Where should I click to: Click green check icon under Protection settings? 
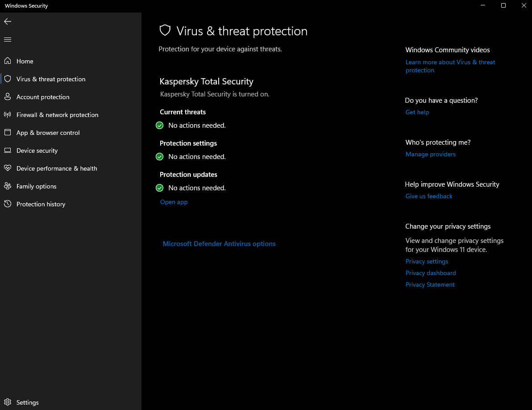pos(159,157)
